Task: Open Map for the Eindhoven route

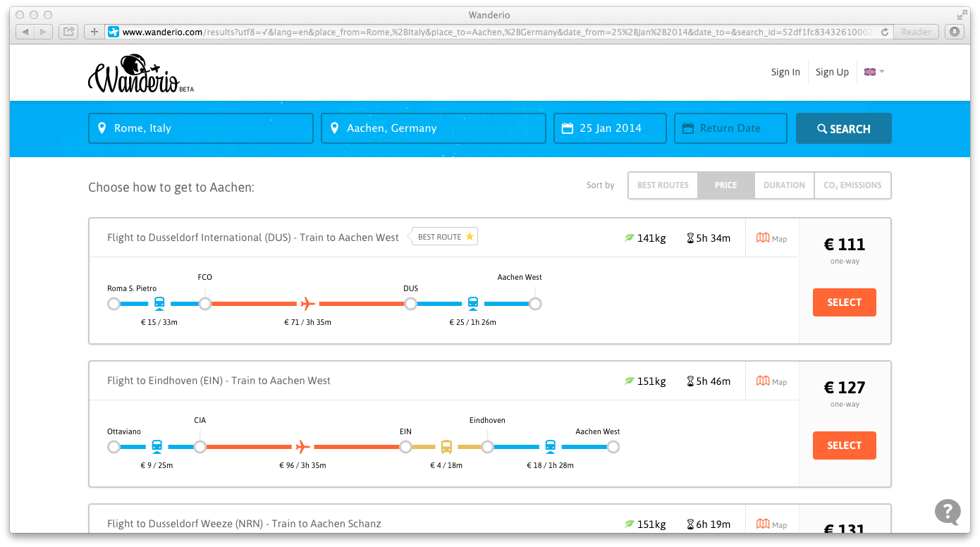Action: (x=771, y=381)
